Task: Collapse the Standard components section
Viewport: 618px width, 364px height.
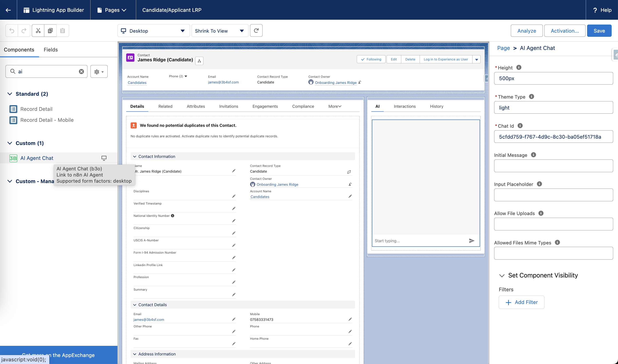Action: [10, 94]
